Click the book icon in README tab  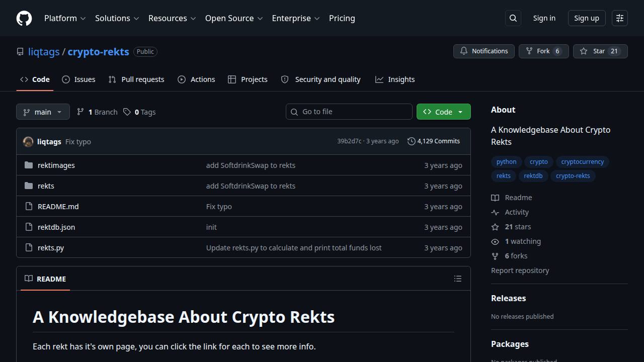29,279
